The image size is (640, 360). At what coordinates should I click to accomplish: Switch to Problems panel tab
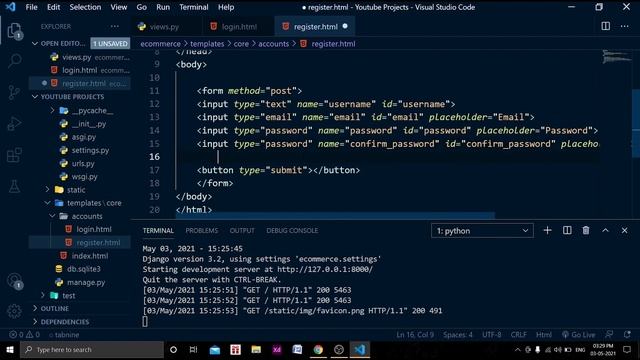pyautogui.click(x=202, y=231)
